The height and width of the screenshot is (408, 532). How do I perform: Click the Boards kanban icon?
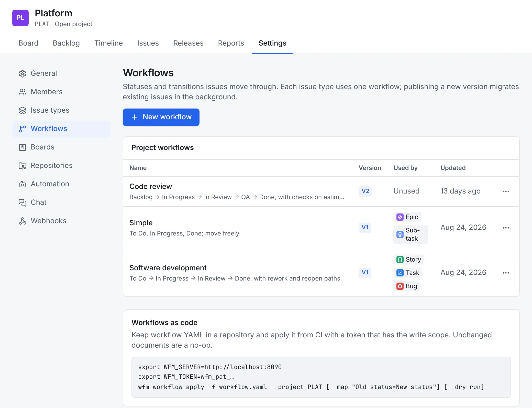[x=23, y=147]
